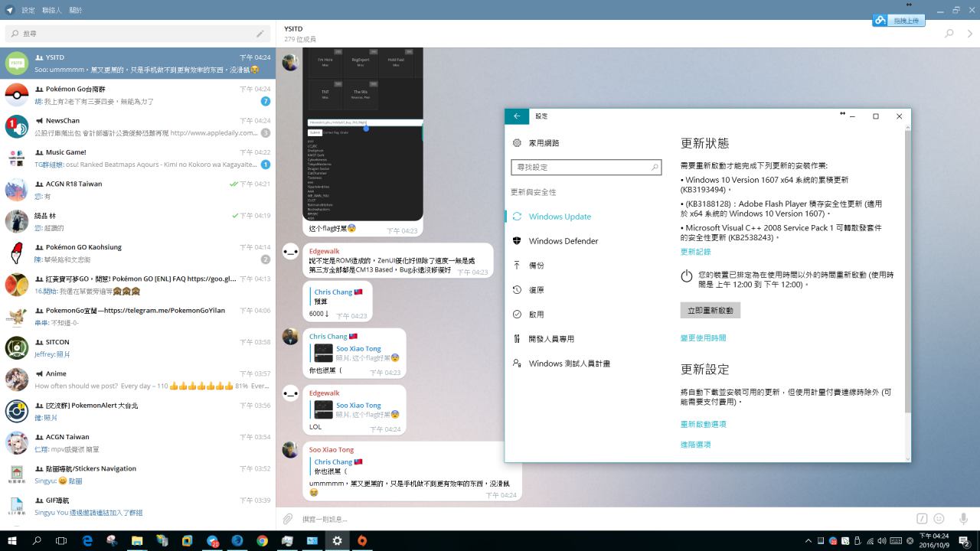Click the bot command slash icon
The image size is (980, 551).
point(922,519)
